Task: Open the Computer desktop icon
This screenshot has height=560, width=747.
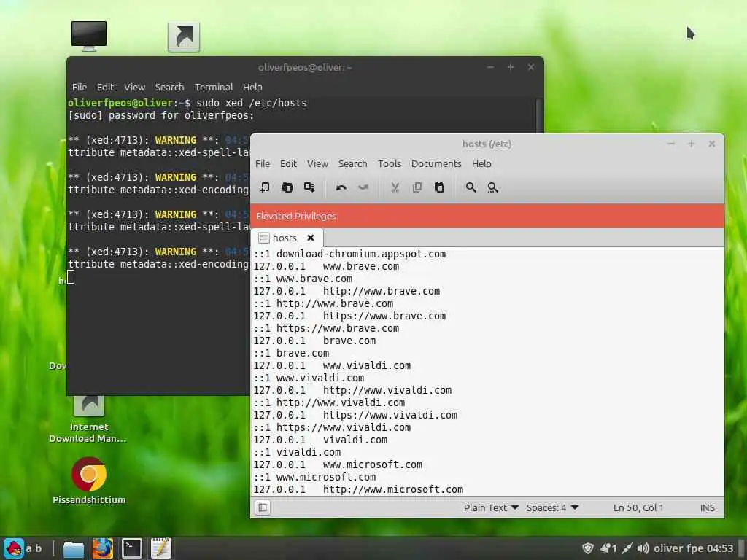Action: pyautogui.click(x=89, y=36)
